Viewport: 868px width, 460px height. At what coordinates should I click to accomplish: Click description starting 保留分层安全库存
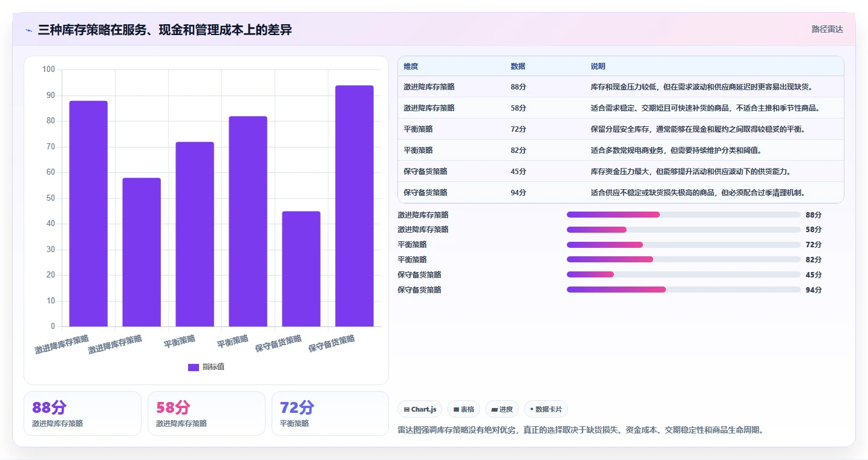698,129
